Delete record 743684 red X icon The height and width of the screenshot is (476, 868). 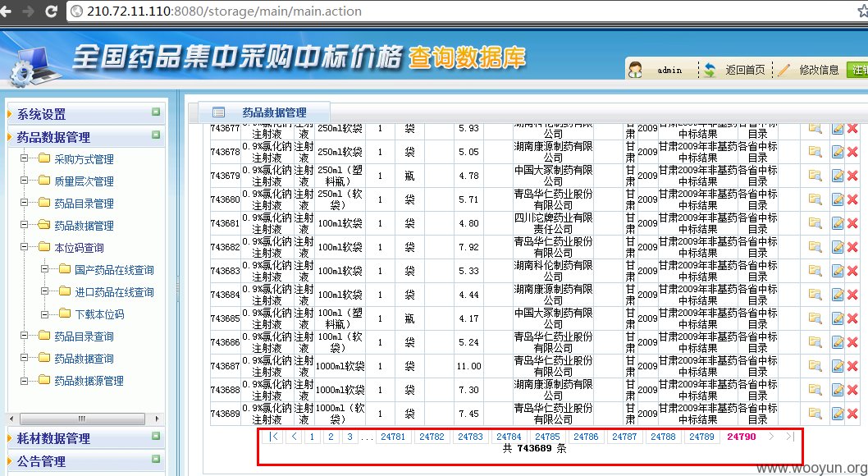pyautogui.click(x=852, y=295)
